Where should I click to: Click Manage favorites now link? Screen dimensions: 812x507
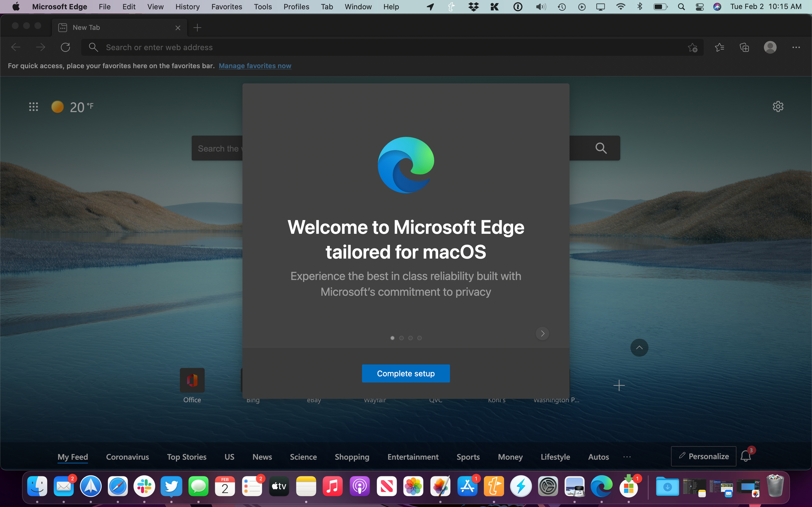tap(254, 65)
